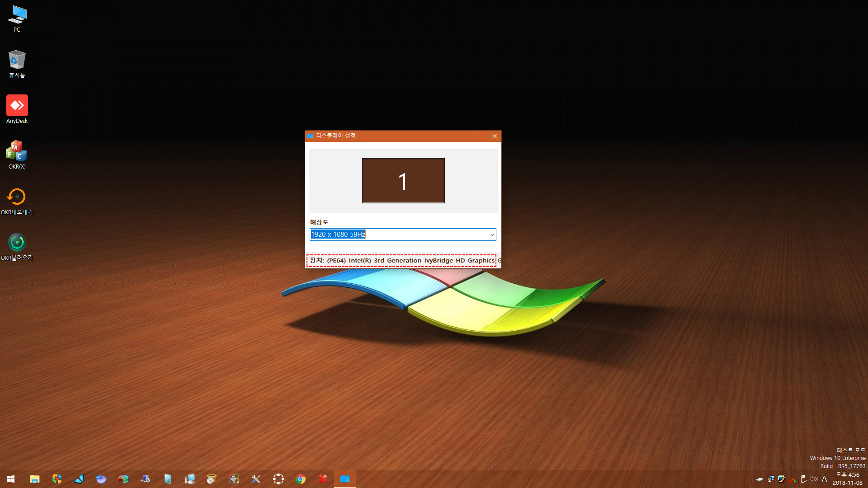
Task: Open the clock showing 오후 4:56
Action: point(847,479)
